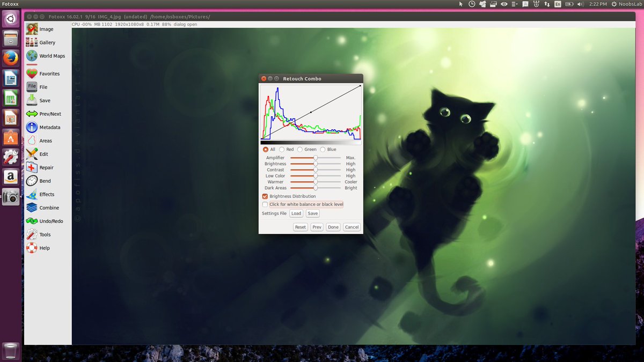Launch Firefox from the dock
The image size is (644, 362).
11,58
